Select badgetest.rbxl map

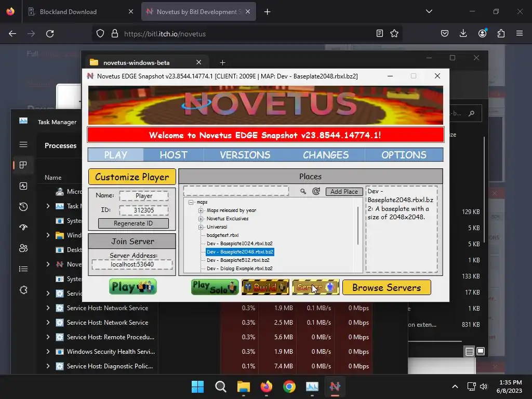[x=222, y=235]
